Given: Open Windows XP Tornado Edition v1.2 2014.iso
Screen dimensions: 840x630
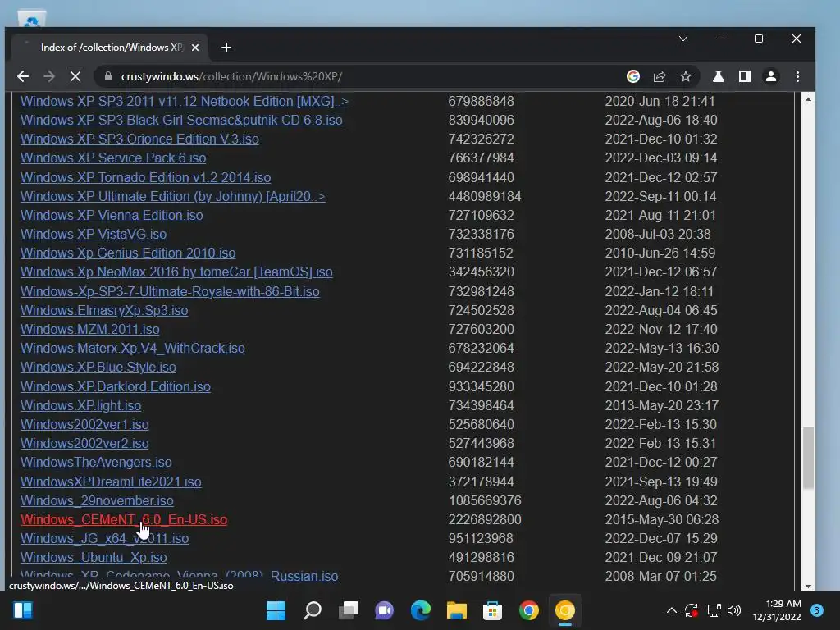Looking at the screenshot, I should 146,177.
